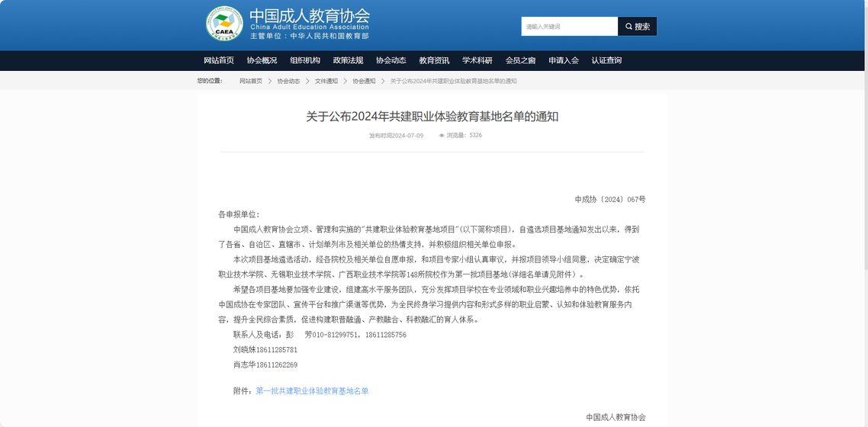868x427 pixels.
Task: Click the 协会动态 breadcrumb link
Action: (x=288, y=81)
